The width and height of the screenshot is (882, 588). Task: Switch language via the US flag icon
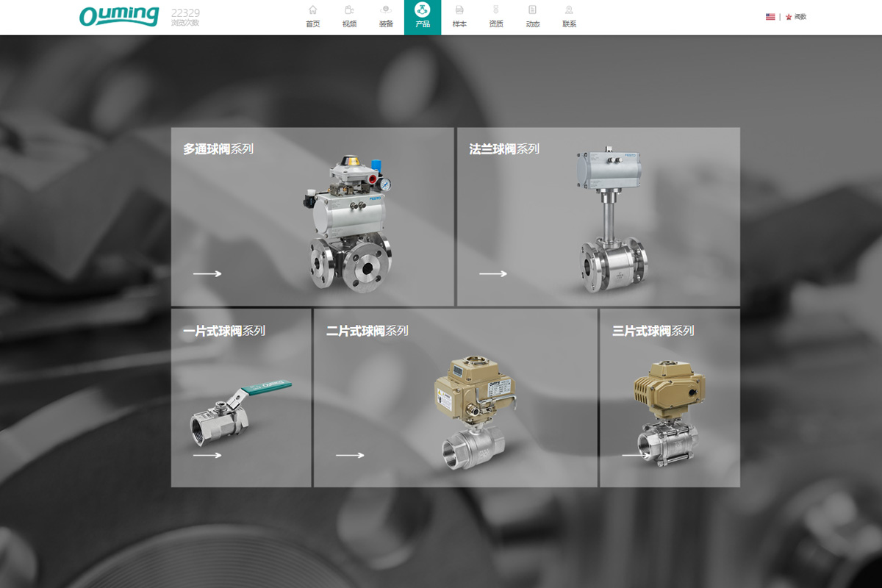point(770,16)
